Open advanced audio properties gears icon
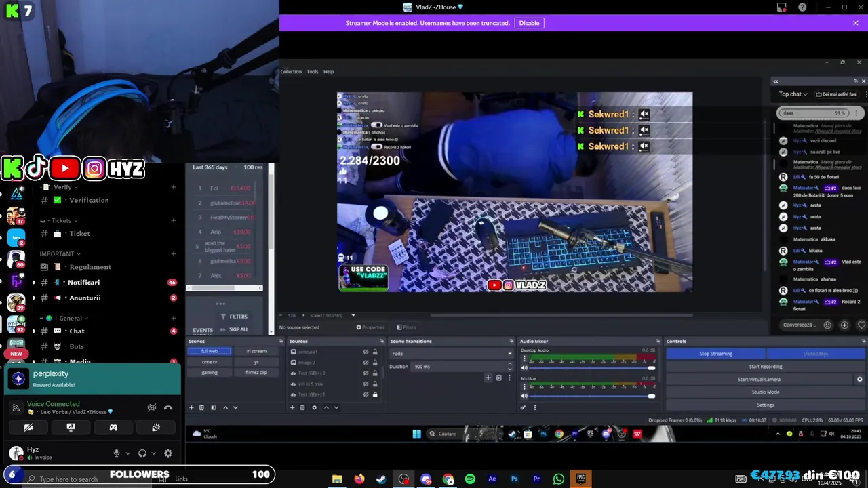This screenshot has width=868, height=488. pos(523,407)
